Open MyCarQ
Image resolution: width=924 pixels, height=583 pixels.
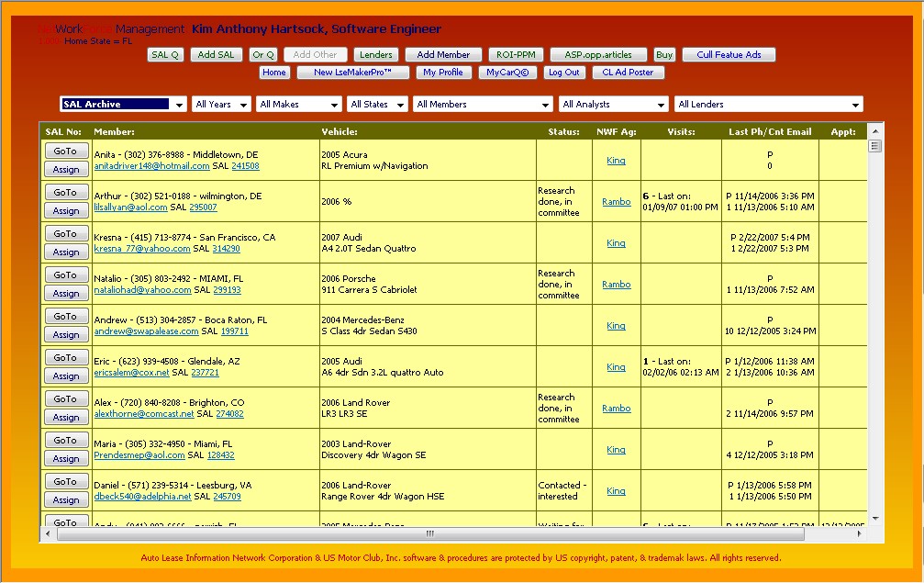pyautogui.click(x=507, y=73)
